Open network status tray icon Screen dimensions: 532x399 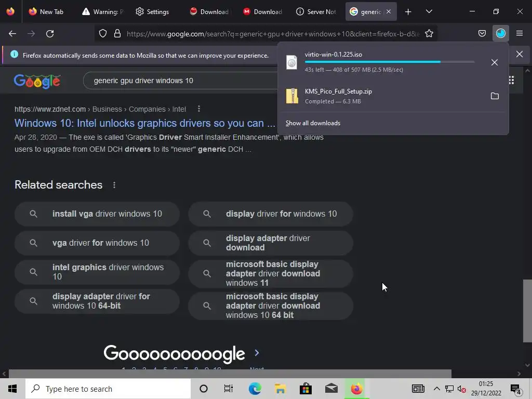(449, 389)
